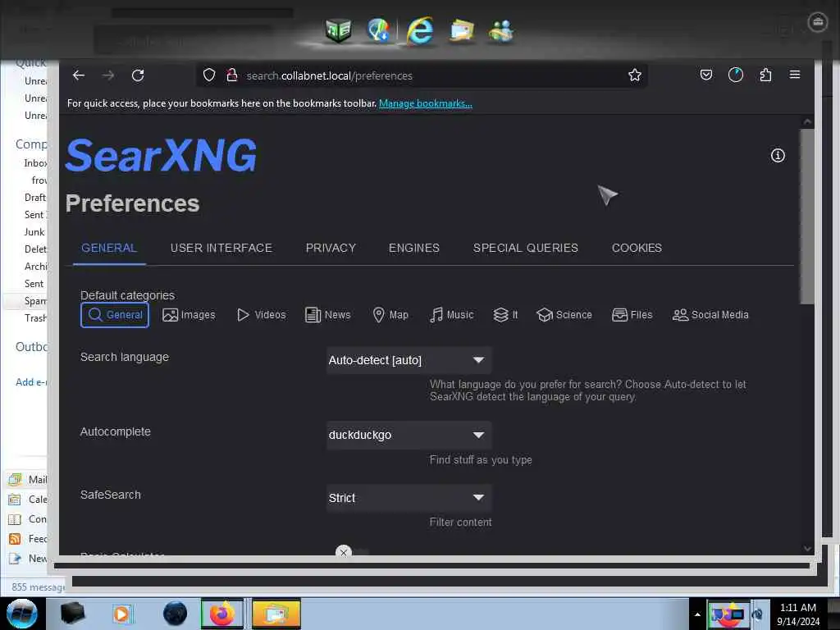Toggle the General default category
The width and height of the screenshot is (840, 630).
[115, 315]
